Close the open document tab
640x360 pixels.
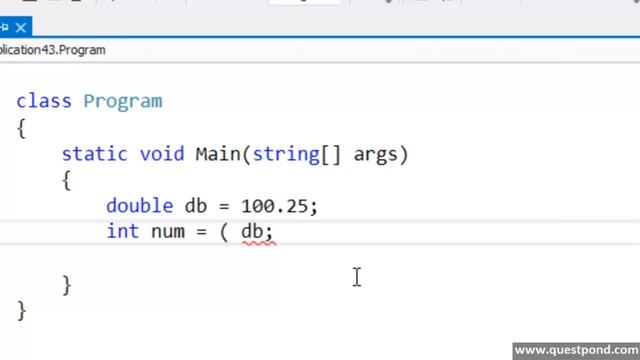tap(21, 28)
